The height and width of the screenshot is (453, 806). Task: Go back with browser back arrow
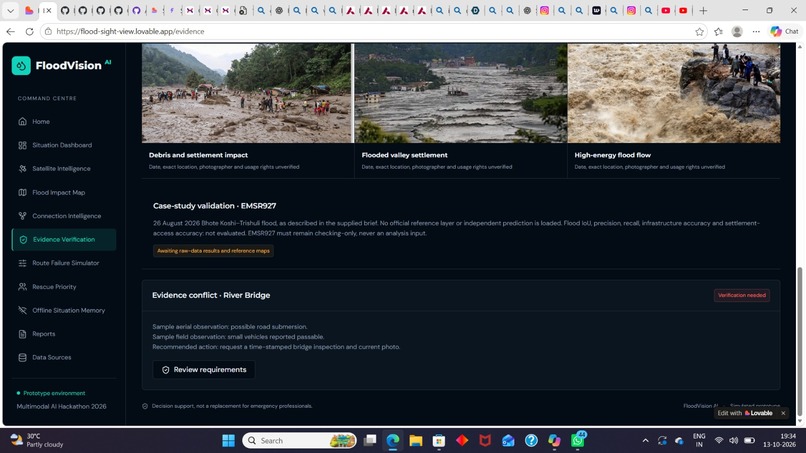[x=10, y=31]
